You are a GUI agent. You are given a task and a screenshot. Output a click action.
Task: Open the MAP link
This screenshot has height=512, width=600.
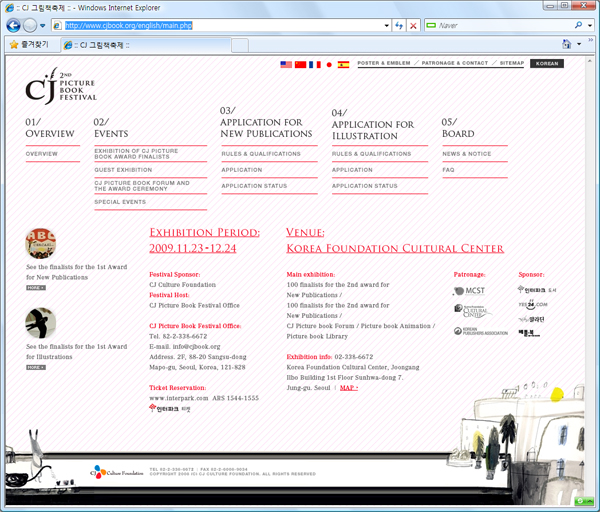point(349,388)
